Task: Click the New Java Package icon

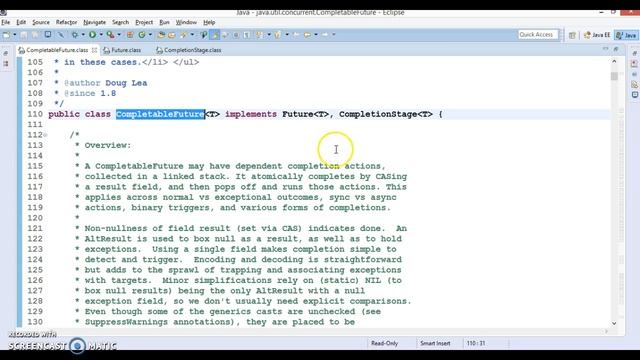Action: click(x=130, y=35)
